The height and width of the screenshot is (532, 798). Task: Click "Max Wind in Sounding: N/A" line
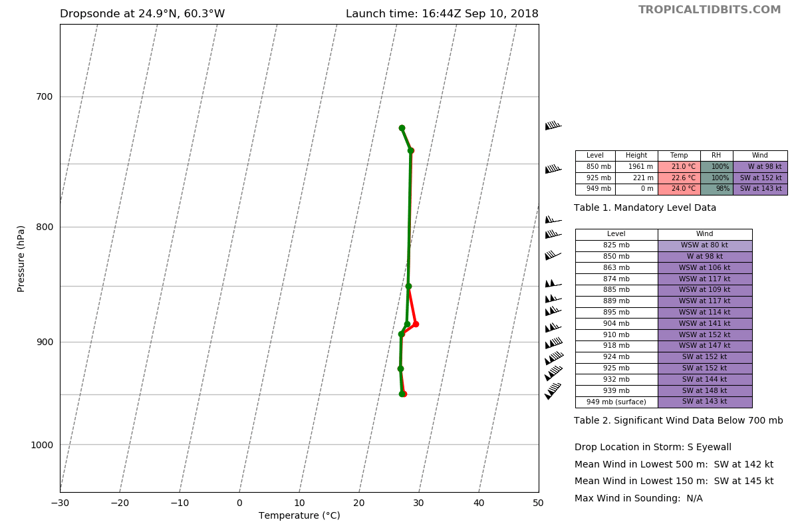point(638,499)
